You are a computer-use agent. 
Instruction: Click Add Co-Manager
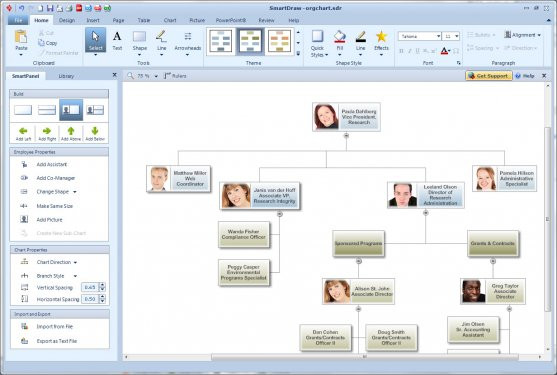(x=55, y=178)
